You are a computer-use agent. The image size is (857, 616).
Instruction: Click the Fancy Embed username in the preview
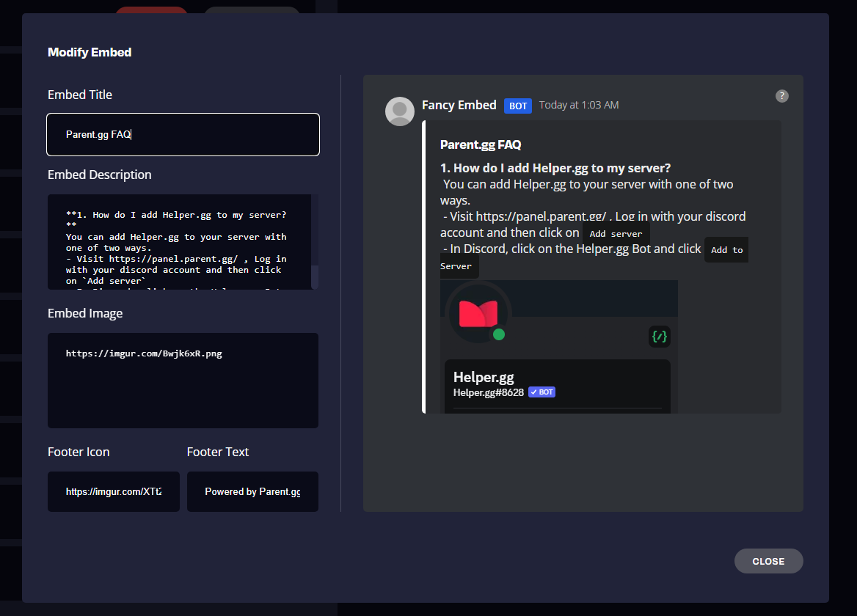[459, 105]
